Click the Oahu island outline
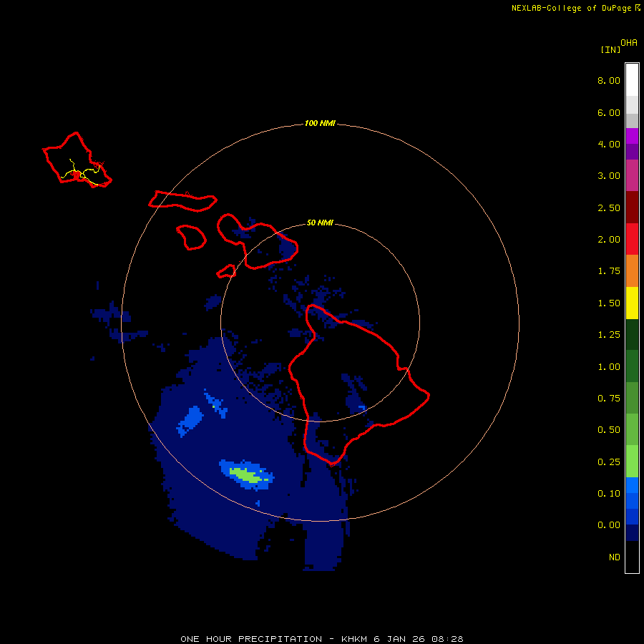644x644 pixels. click(77, 160)
